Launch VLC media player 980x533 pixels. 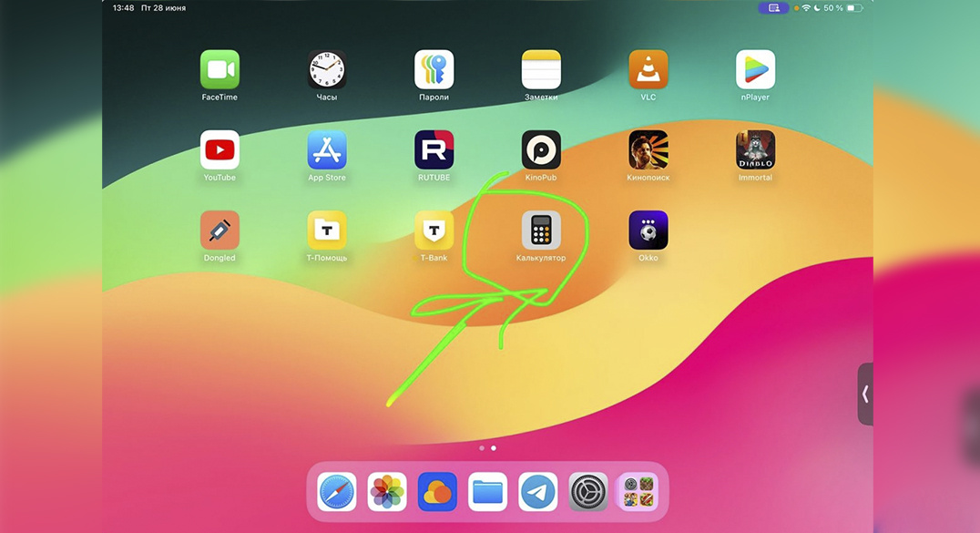[x=648, y=69]
